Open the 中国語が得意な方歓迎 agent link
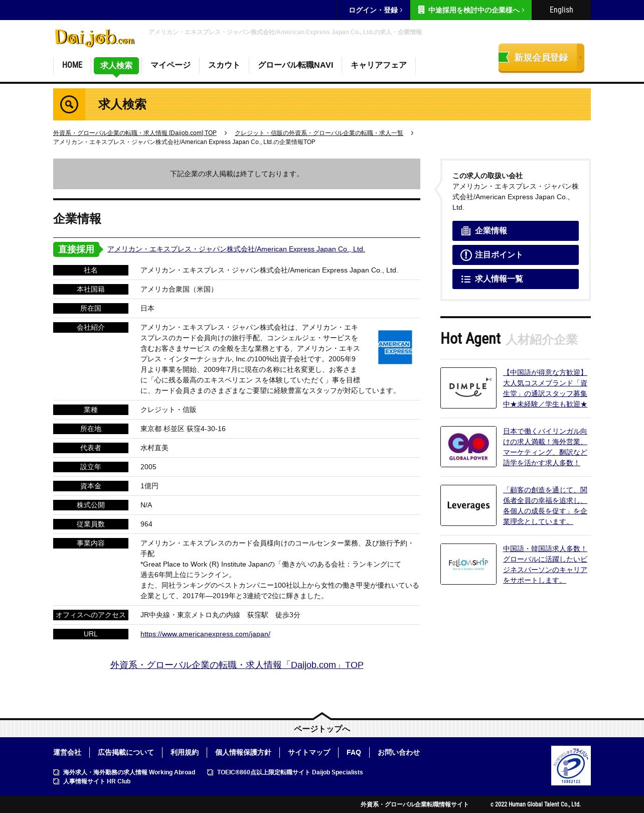 click(545, 388)
